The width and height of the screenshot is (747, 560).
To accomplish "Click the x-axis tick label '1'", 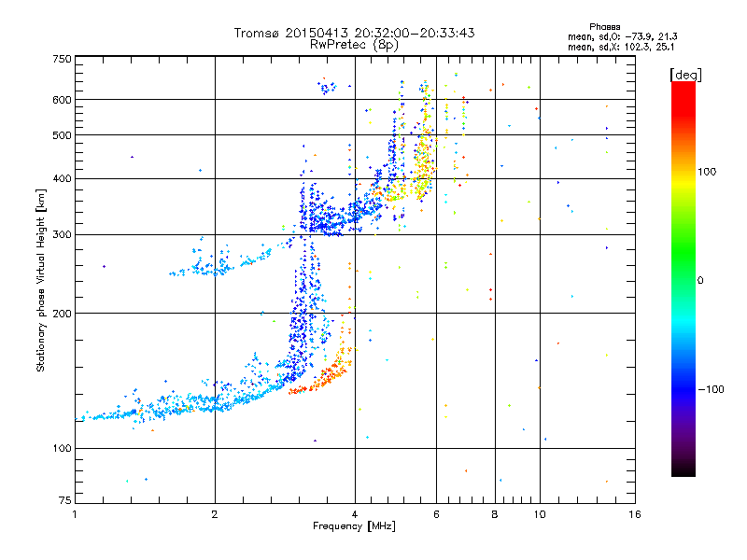I will click(x=75, y=514).
